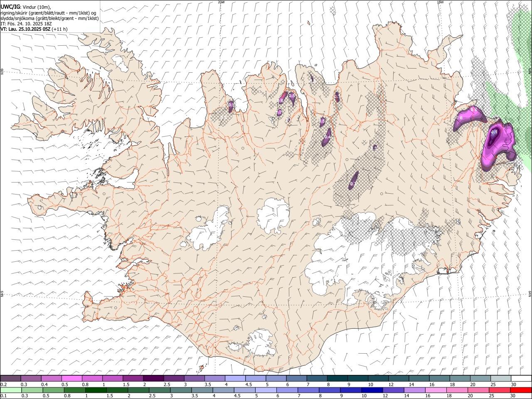
Task: Click the light lavender 4–4.5 swatch in the upper legend
Action: click(235, 378)
